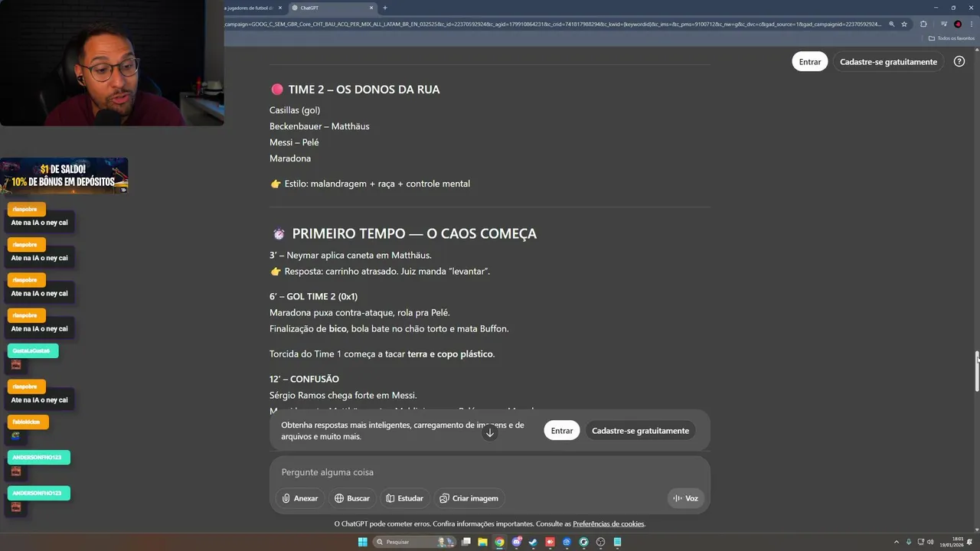Click the webcam overlay of the streamer
This screenshot has width=980, height=551.
click(112, 63)
